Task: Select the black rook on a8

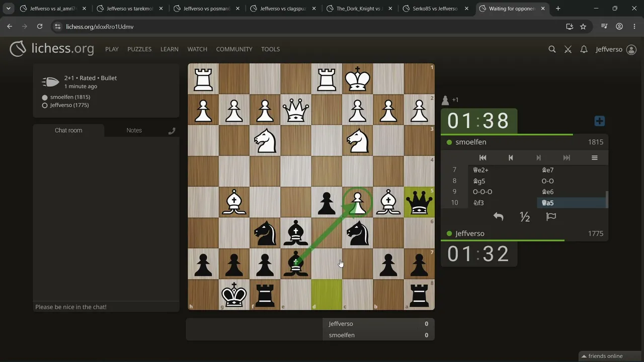Action: point(419,295)
